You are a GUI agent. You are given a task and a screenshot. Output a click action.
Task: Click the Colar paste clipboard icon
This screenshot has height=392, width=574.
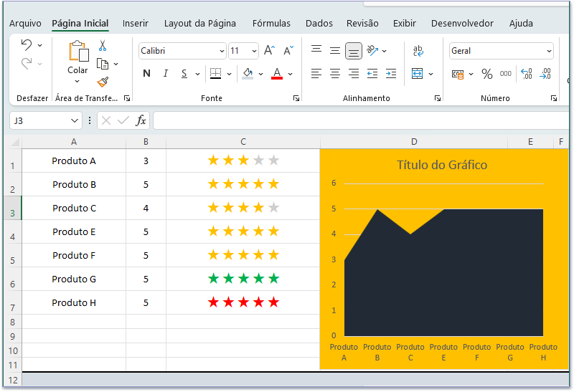78,51
